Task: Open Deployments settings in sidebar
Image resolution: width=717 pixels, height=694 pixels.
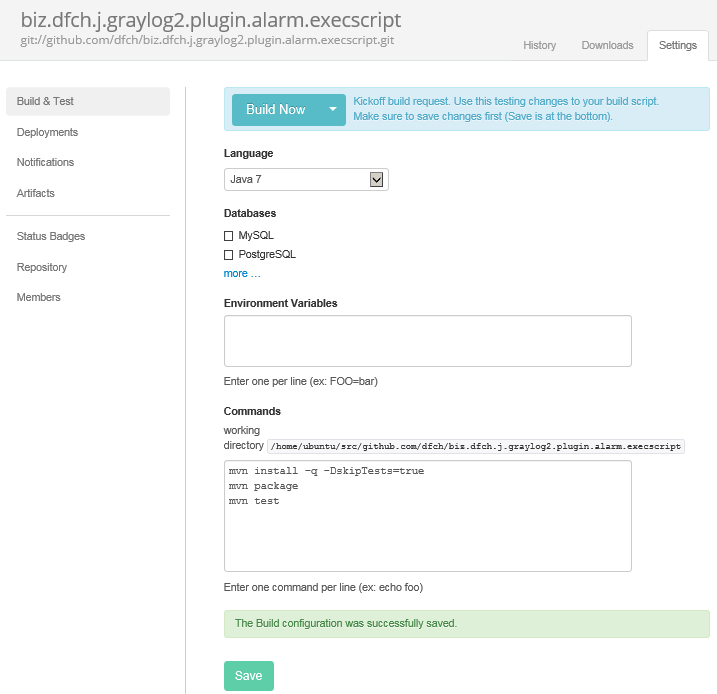Action: (47, 132)
